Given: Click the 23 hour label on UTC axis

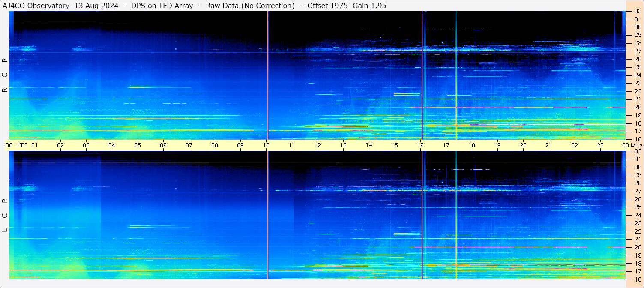Looking at the screenshot, I should coord(600,145).
